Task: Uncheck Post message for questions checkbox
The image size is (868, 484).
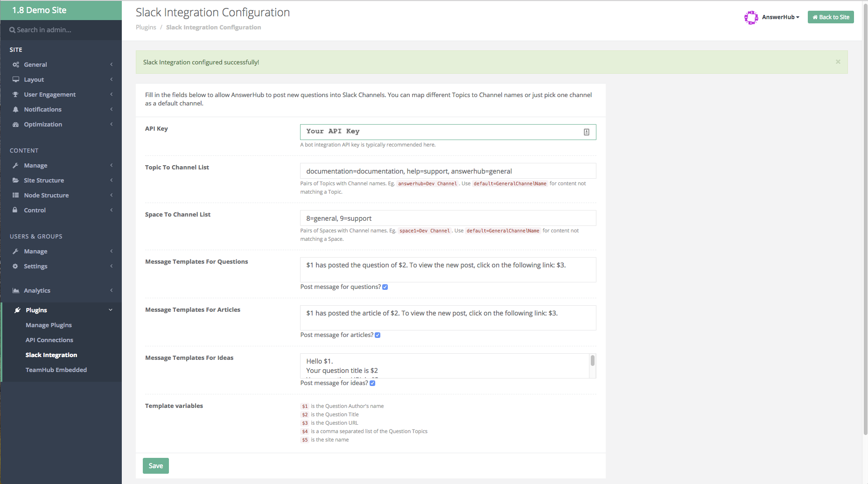Action: pyautogui.click(x=385, y=287)
